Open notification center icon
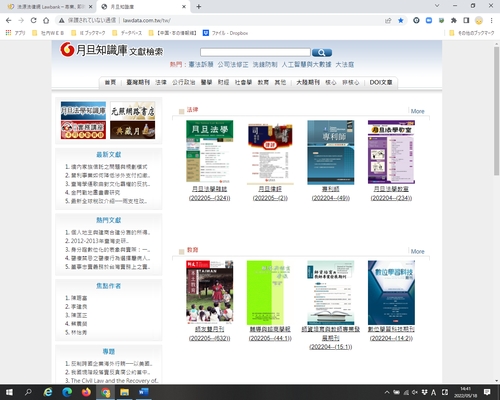Screen dimensions: 500x400 (x=487, y=392)
